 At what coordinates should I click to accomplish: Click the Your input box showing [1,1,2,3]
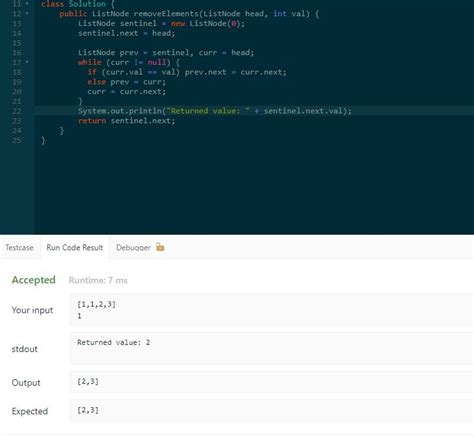click(x=272, y=310)
